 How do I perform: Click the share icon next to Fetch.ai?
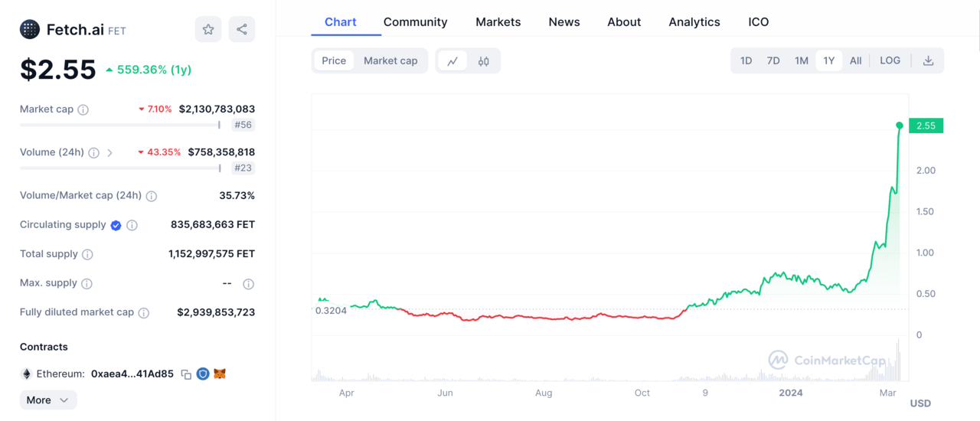242,29
